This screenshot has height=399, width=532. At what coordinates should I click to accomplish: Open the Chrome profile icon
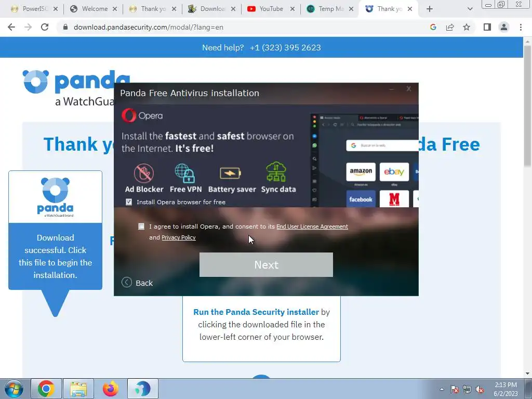[504, 27]
